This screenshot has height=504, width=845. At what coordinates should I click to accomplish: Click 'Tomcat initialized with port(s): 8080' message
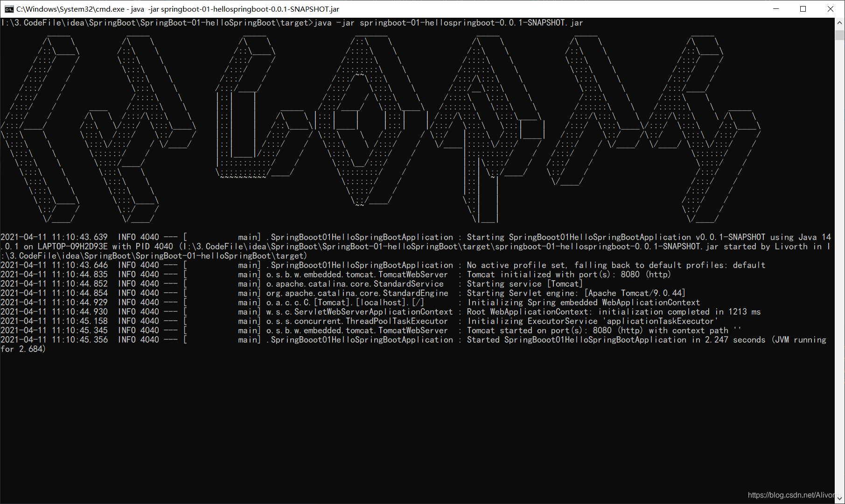coord(569,274)
